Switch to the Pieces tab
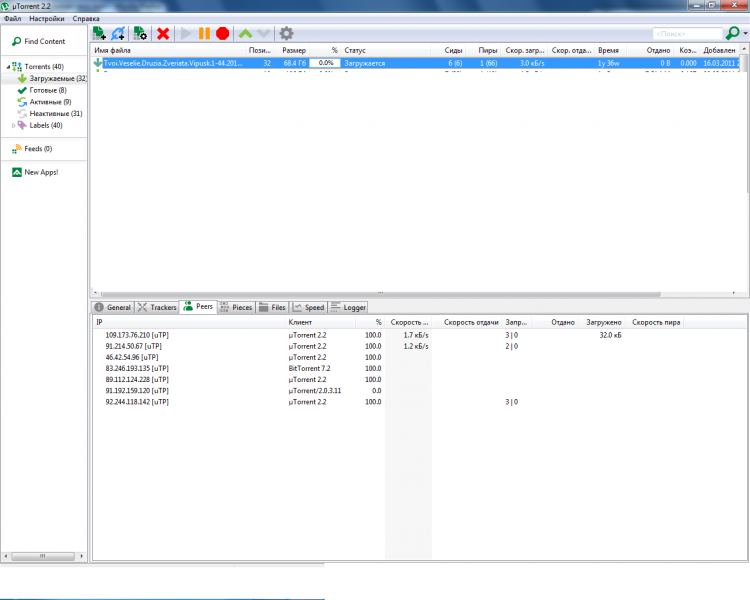Screen dimensions: 750x600 [x=236, y=307]
